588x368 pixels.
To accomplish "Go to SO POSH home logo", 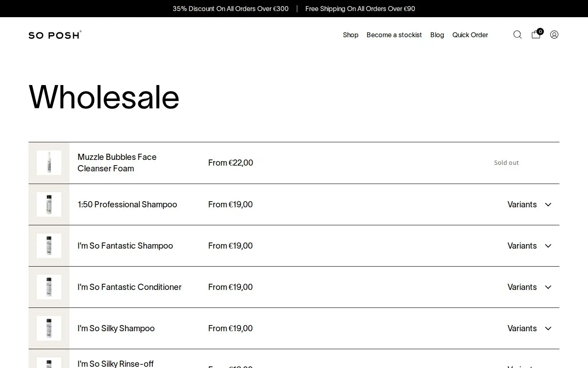I will pos(55,35).
